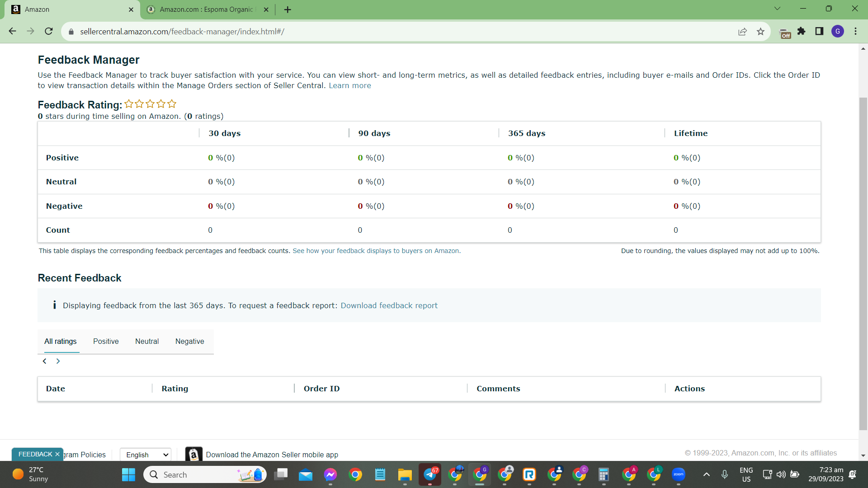Go back to the previous page

12,31
